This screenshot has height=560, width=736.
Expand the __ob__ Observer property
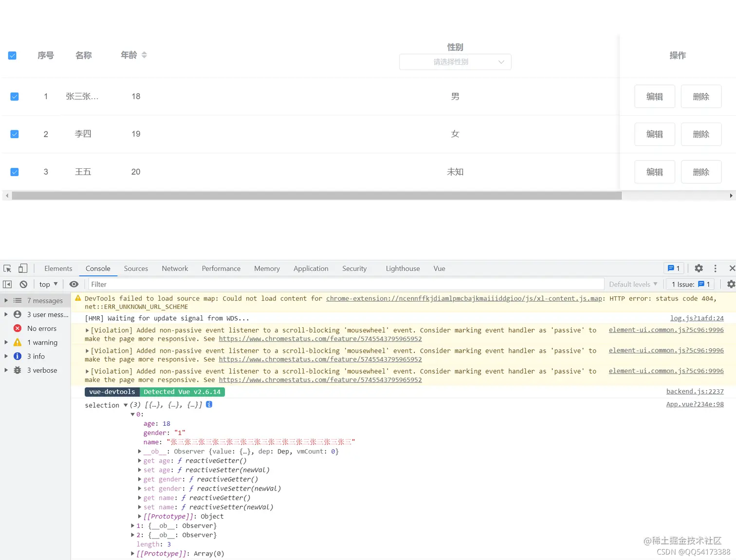[140, 452]
